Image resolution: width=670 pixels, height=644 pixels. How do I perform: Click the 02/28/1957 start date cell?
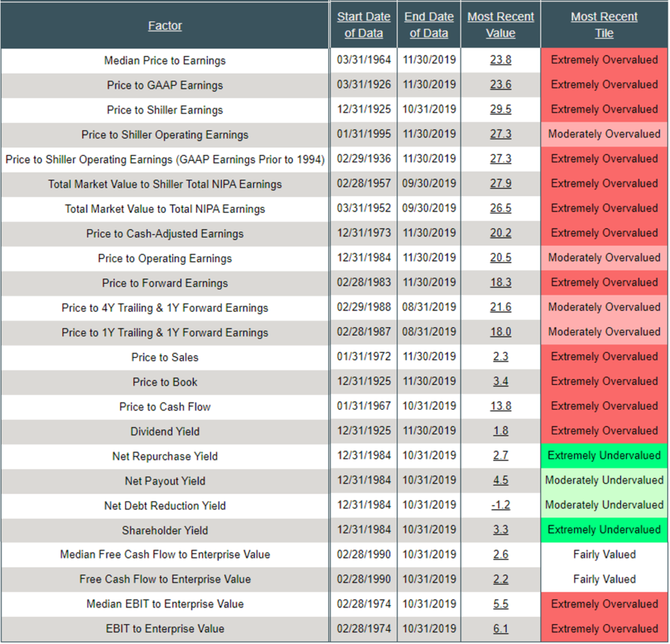364,184
